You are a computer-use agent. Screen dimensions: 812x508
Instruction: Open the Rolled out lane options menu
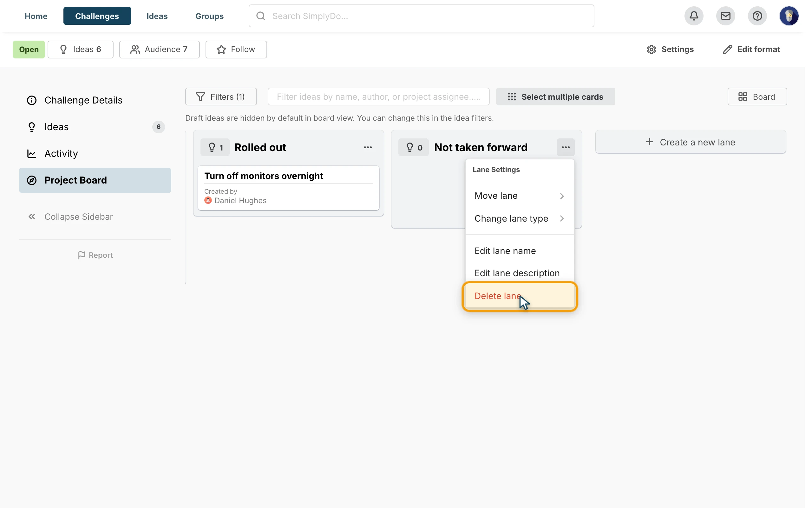tap(368, 147)
